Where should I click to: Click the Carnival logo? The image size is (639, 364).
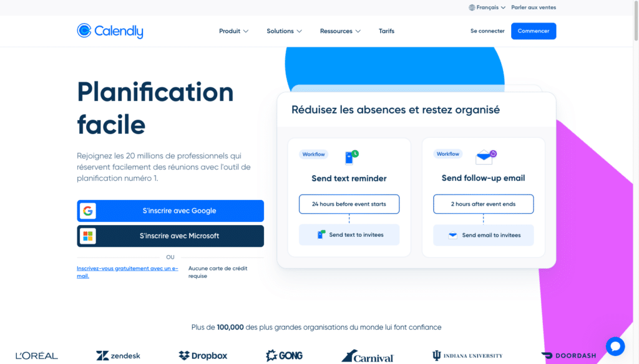point(368,357)
